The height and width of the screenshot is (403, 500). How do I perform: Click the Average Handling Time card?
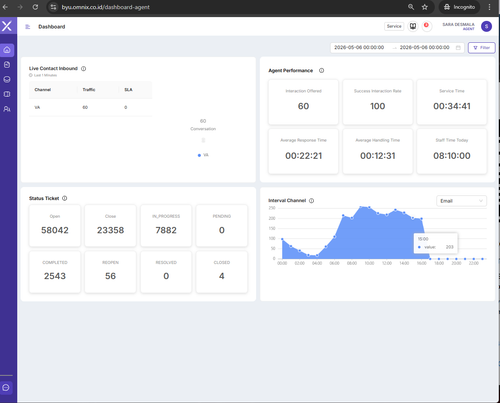(378, 151)
